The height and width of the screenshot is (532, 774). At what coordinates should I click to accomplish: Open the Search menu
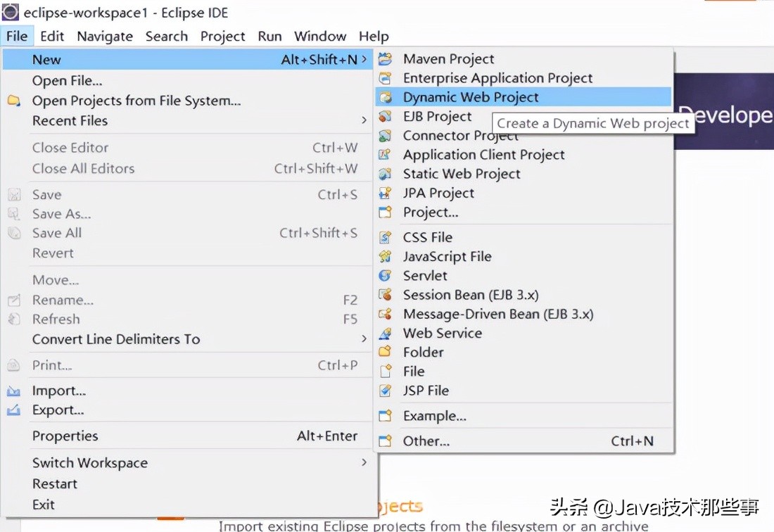166,36
